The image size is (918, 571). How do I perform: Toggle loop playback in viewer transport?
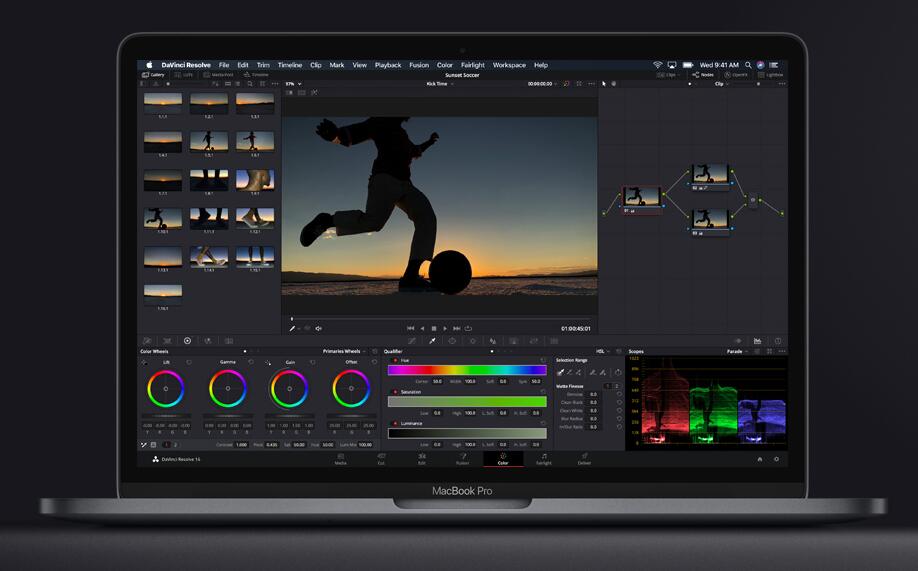coord(470,328)
